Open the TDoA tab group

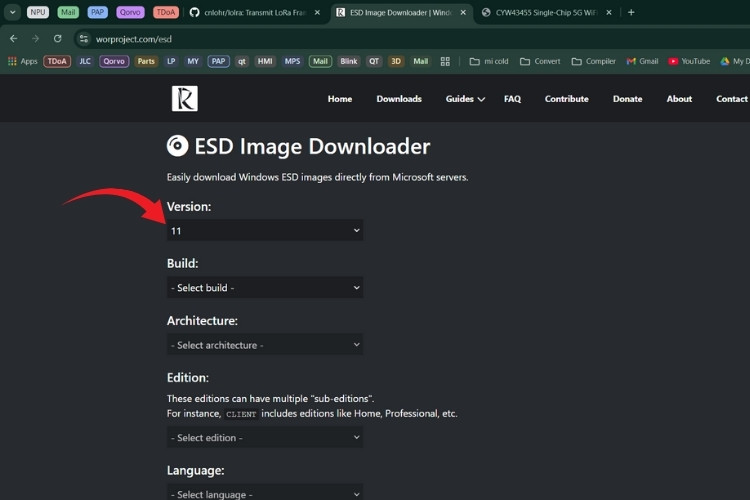[x=165, y=12]
